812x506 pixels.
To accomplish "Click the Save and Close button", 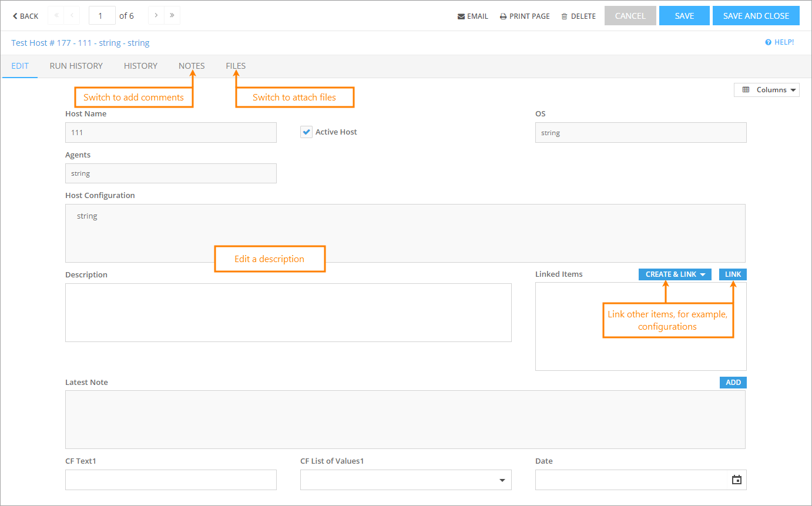I will 756,16.
